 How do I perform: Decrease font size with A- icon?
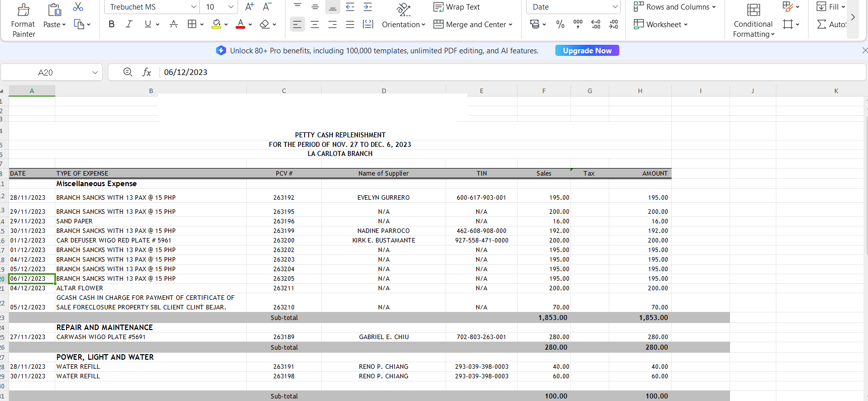267,7
